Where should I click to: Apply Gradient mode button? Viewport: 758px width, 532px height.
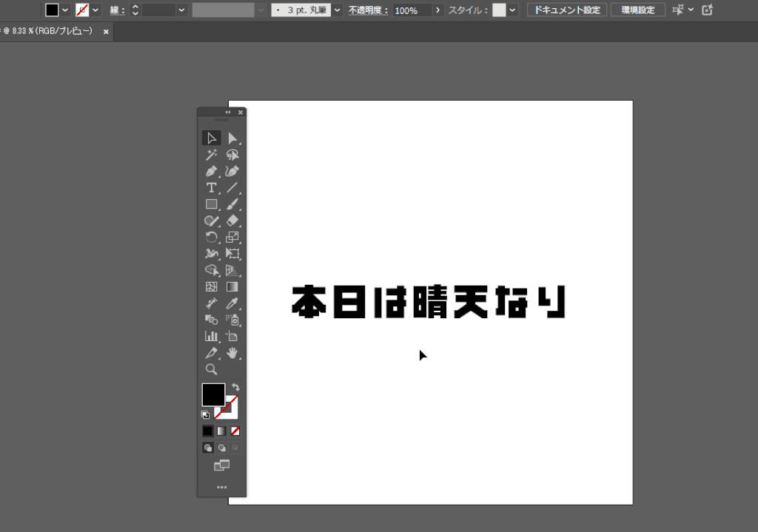[x=221, y=431]
